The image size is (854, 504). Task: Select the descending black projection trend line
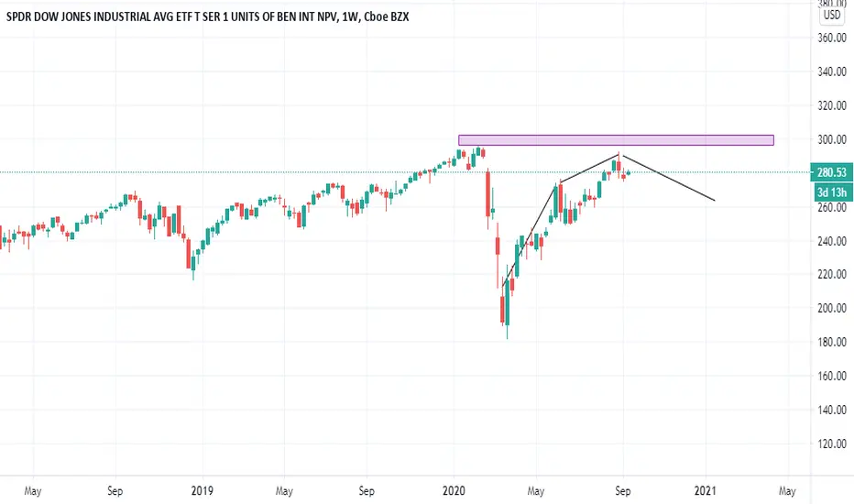click(x=668, y=178)
